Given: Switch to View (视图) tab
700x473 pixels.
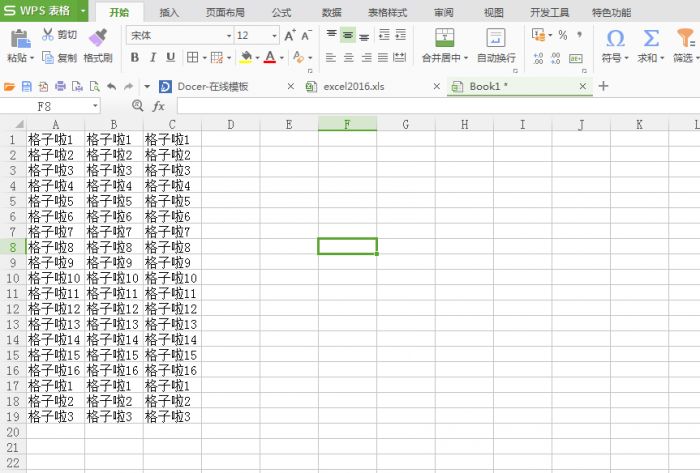Looking at the screenshot, I should [x=494, y=12].
